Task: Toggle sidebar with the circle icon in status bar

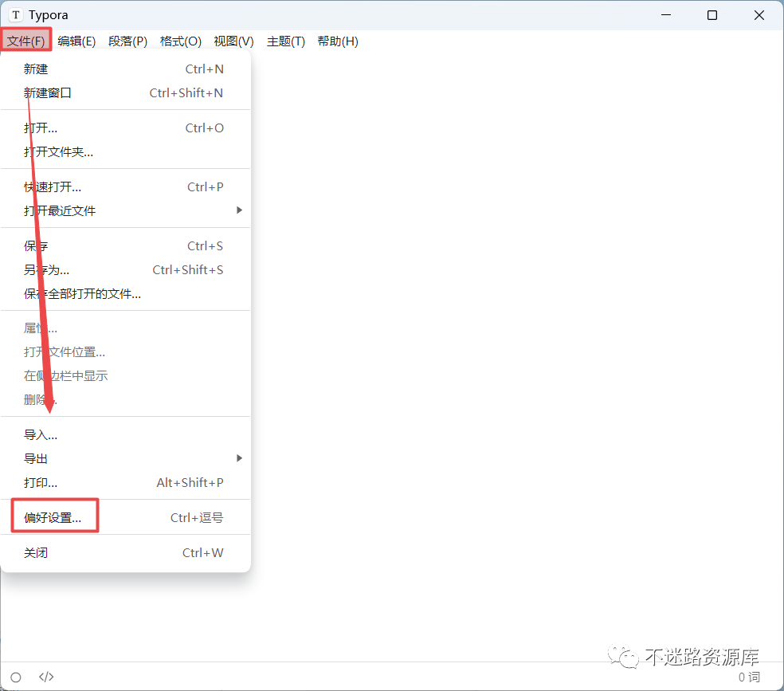Action: [16, 677]
